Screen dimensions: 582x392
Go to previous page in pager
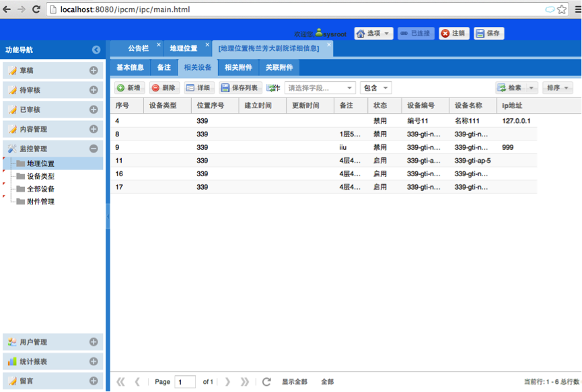tap(137, 382)
